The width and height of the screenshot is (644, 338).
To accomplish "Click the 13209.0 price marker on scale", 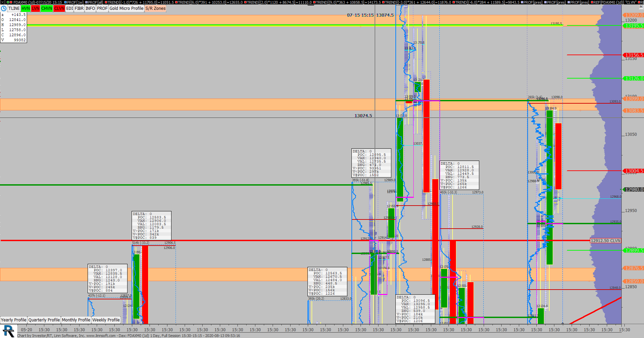I will [x=633, y=15].
